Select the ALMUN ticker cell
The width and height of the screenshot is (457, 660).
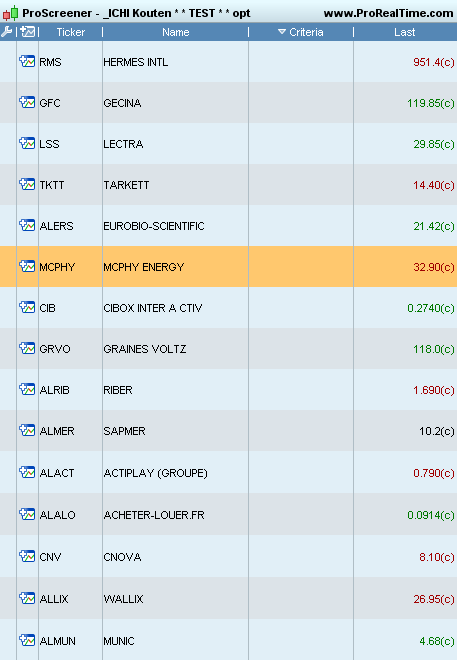[70, 640]
